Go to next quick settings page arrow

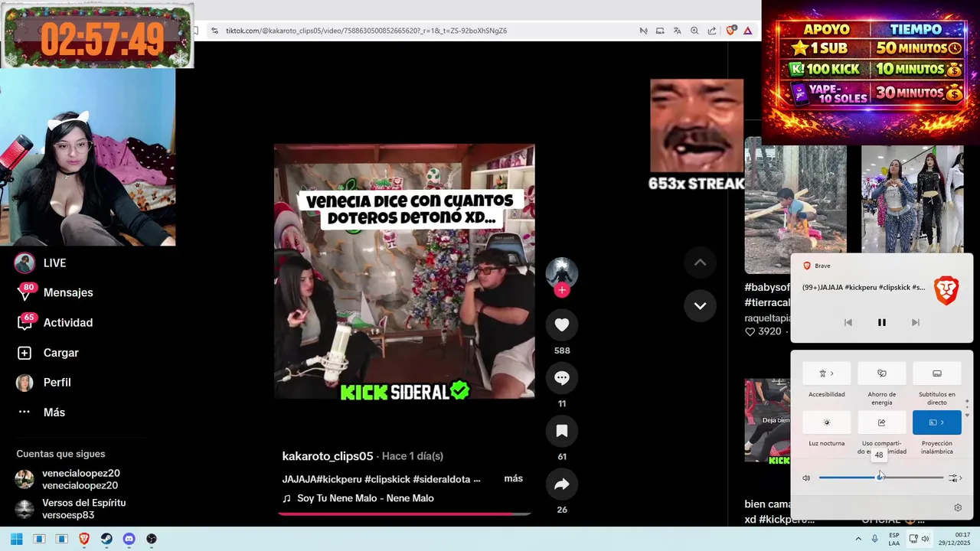point(967,415)
